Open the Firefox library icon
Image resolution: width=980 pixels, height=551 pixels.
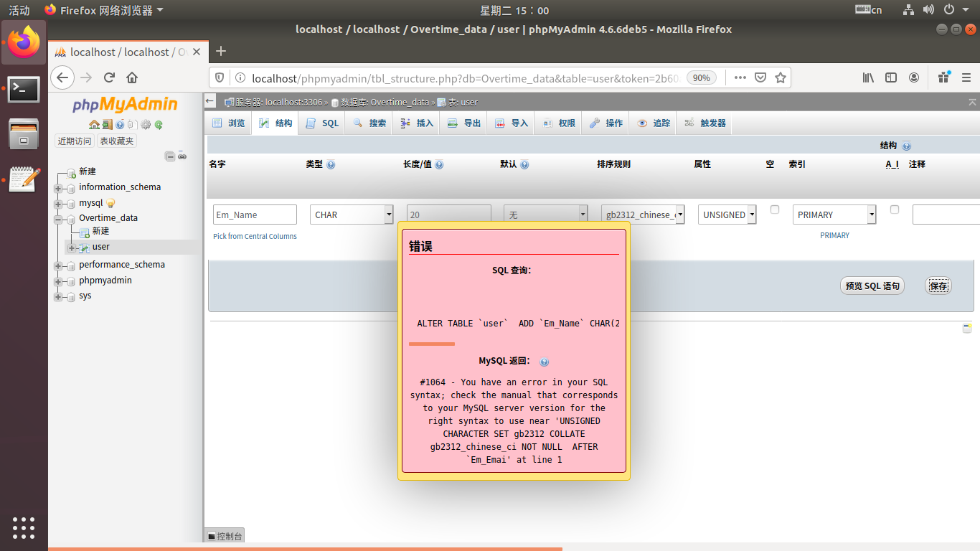tap(868, 77)
